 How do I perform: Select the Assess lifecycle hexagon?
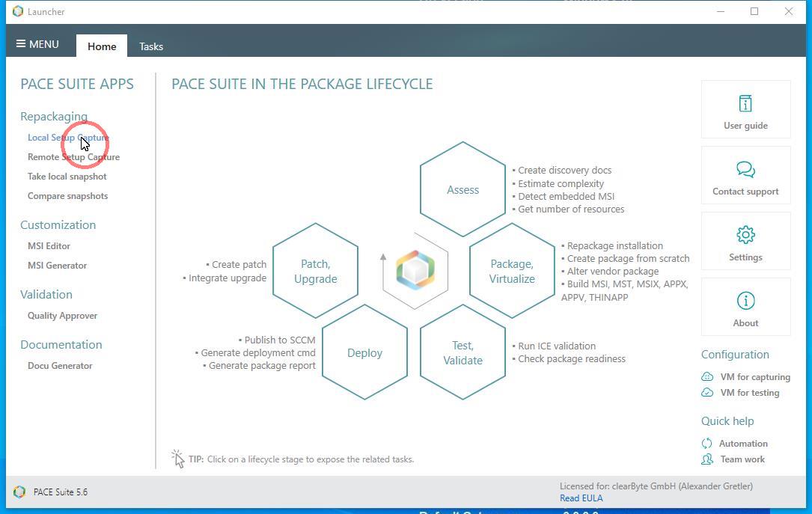point(463,190)
